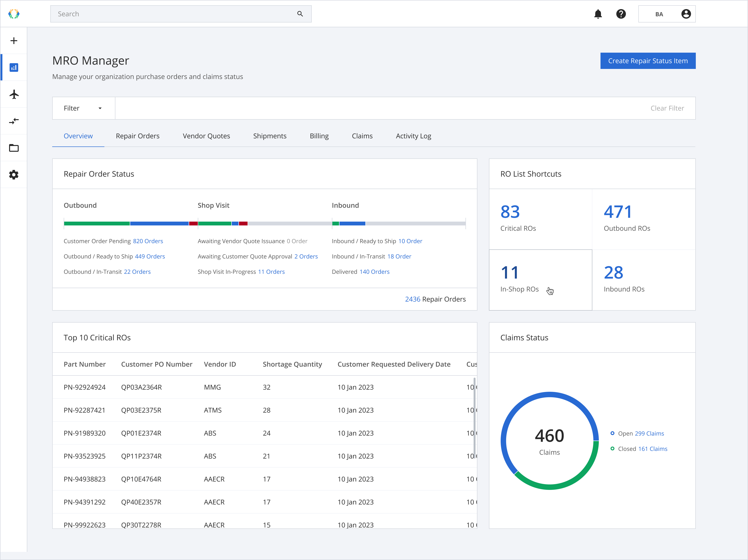The height and width of the screenshot is (560, 748).
Task: Open the user account avatar icon
Action: coord(686,14)
